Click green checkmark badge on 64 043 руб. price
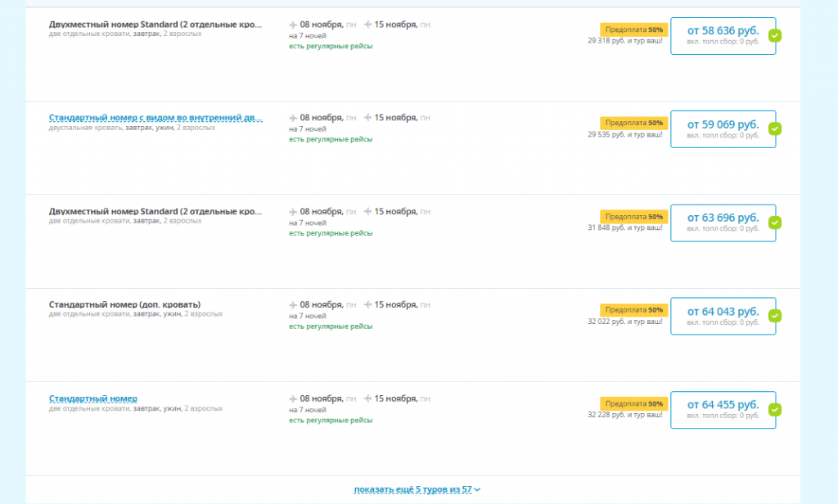Image resolution: width=838 pixels, height=504 pixels. (775, 316)
